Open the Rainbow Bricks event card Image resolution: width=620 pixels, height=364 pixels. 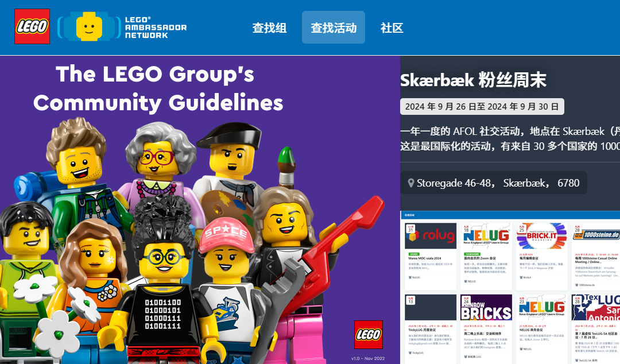tap(486, 328)
